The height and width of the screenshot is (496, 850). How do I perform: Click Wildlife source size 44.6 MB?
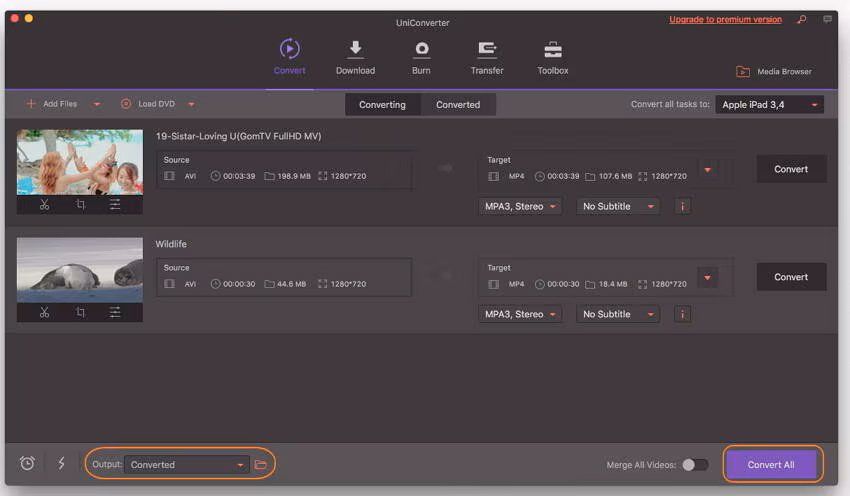pyautogui.click(x=292, y=284)
